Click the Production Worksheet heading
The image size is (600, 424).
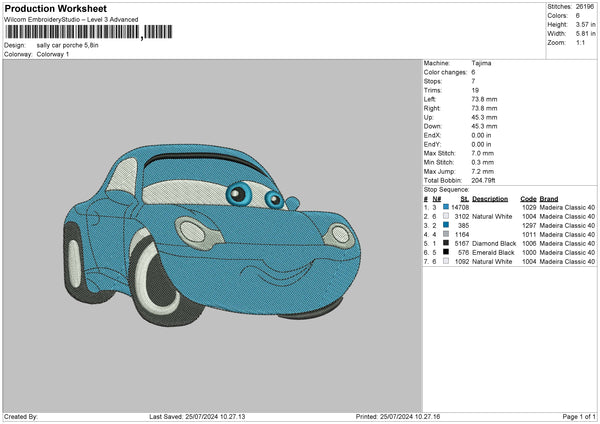point(56,7)
